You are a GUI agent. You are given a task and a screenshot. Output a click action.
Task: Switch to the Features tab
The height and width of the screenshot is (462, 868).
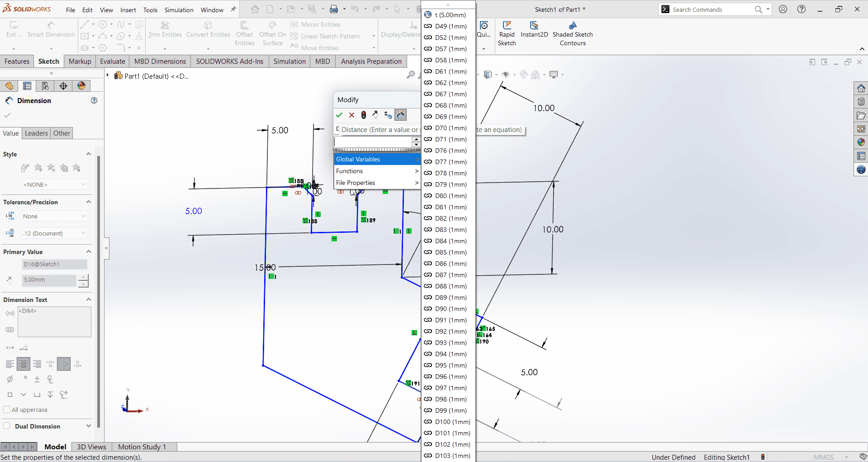point(17,61)
